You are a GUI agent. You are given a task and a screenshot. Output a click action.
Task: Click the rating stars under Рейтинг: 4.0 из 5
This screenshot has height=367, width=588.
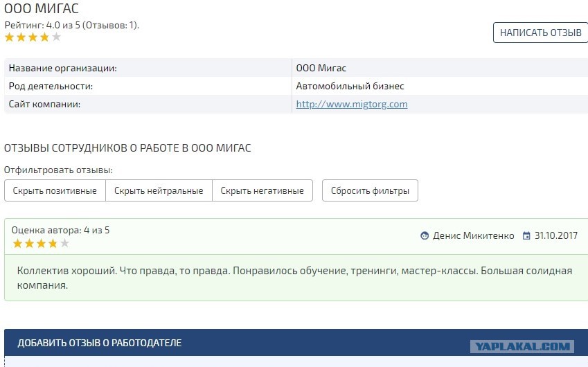[x=33, y=37]
